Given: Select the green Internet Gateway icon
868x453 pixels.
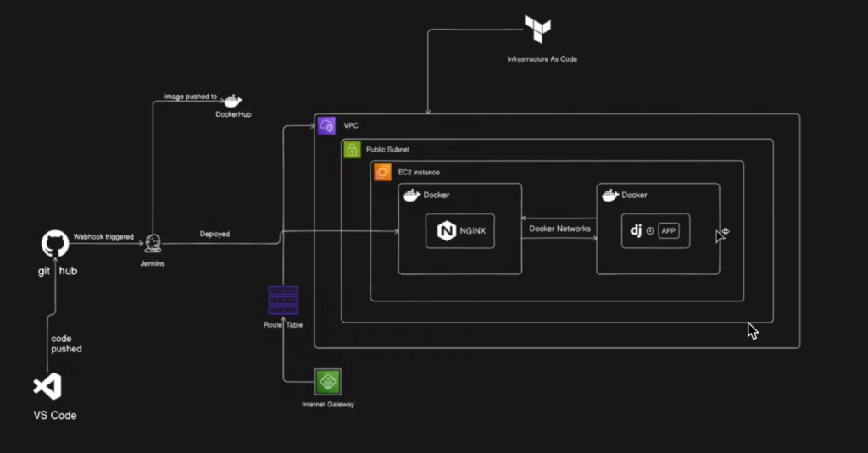Looking at the screenshot, I should [x=327, y=382].
